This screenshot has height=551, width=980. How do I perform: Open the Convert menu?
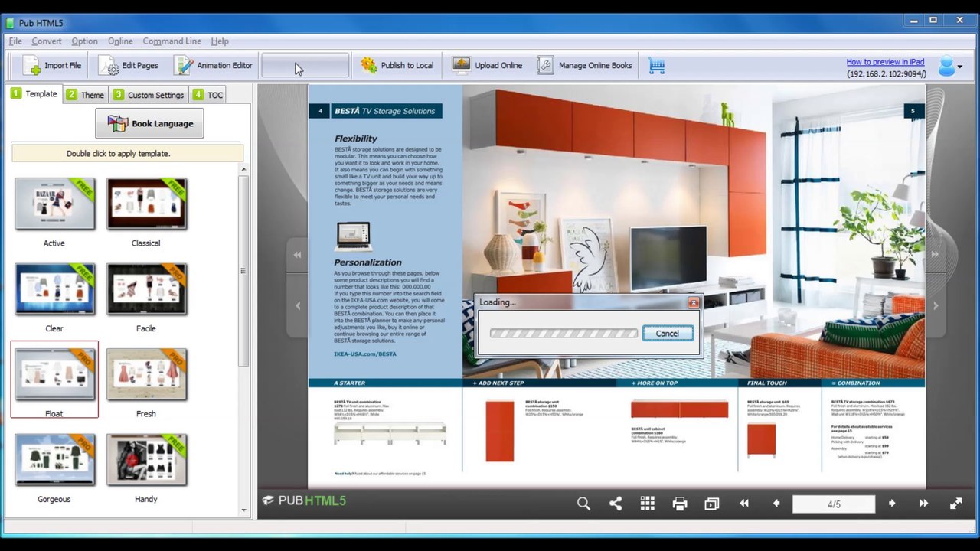click(x=47, y=41)
